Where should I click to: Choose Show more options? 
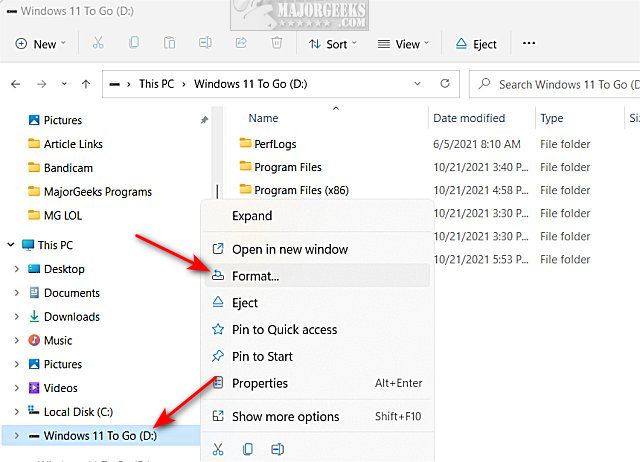318,416
